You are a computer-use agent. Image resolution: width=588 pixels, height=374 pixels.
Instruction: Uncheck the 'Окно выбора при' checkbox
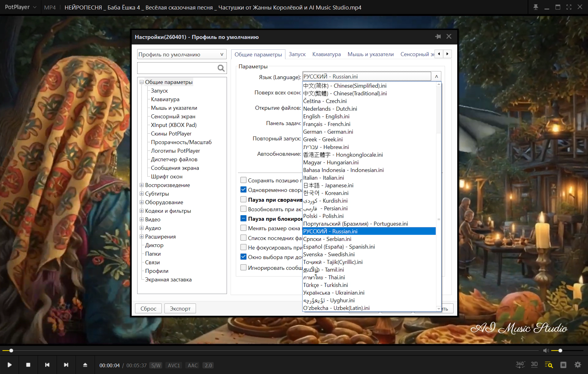pos(243,257)
